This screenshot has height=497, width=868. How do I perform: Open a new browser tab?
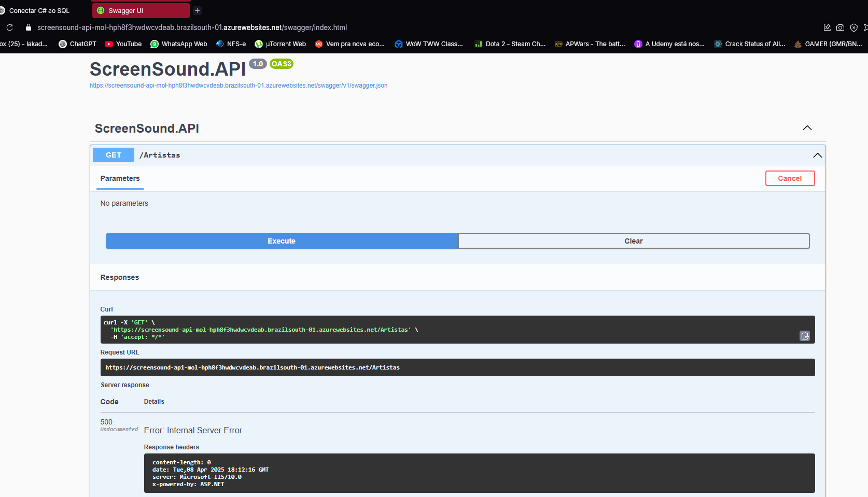click(197, 10)
